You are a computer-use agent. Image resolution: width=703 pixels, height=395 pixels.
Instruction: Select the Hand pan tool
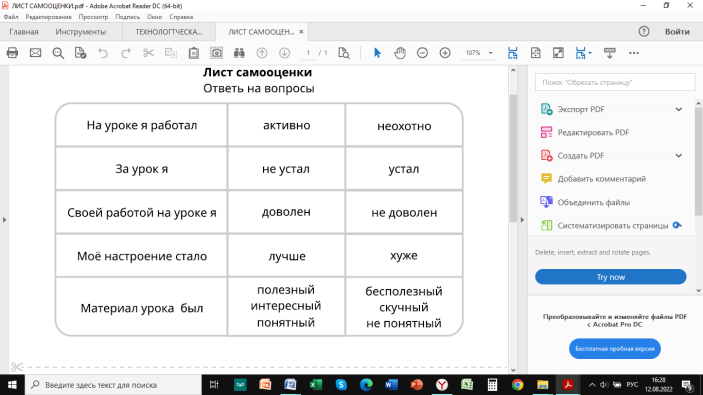[400, 53]
